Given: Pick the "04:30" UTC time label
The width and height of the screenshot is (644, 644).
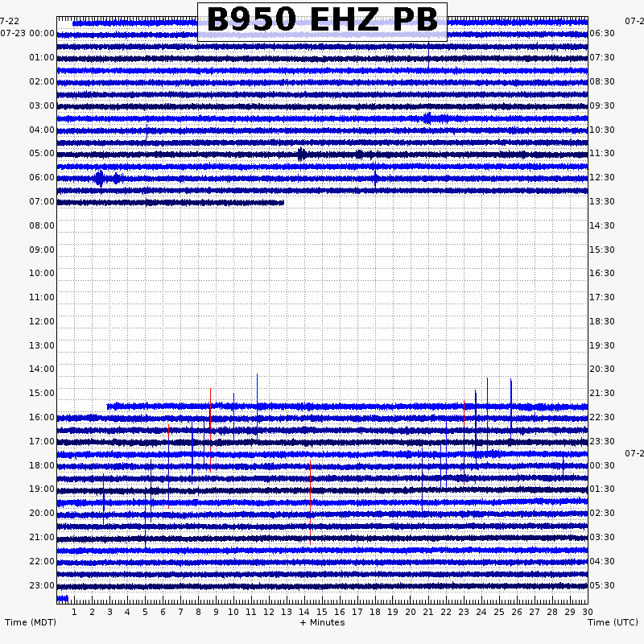Looking at the screenshot, I should 602,561.
